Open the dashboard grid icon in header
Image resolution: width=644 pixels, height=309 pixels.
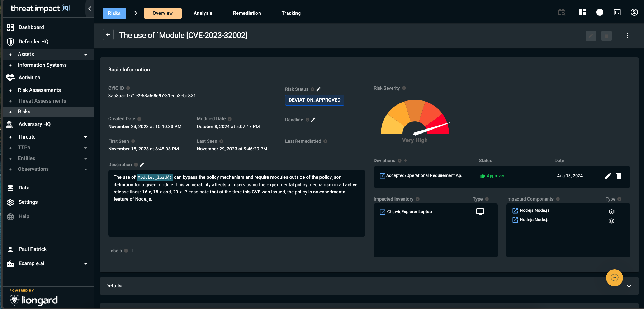tap(583, 12)
